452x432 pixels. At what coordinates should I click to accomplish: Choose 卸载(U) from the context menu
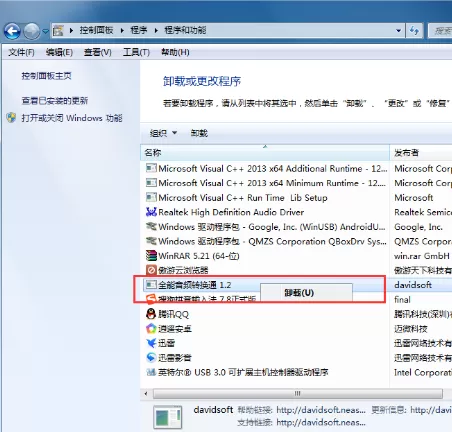pyautogui.click(x=306, y=293)
